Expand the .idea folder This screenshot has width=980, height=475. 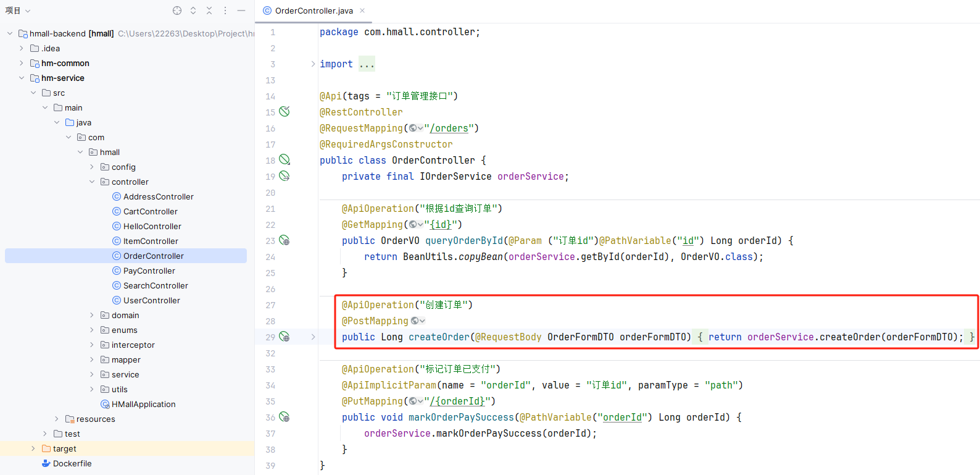[x=22, y=48]
